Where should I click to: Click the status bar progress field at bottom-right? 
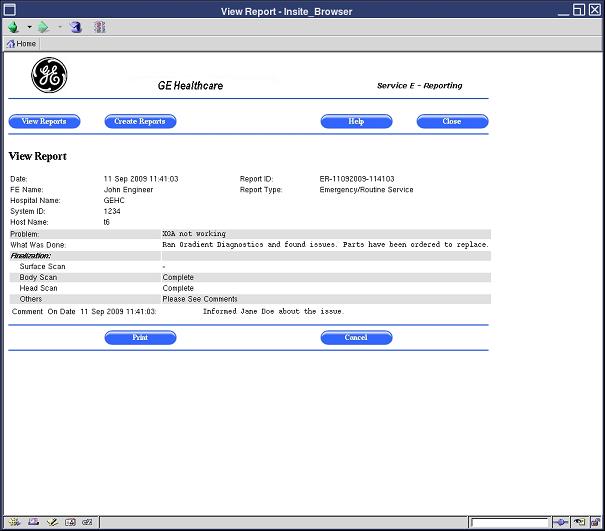tap(509, 522)
